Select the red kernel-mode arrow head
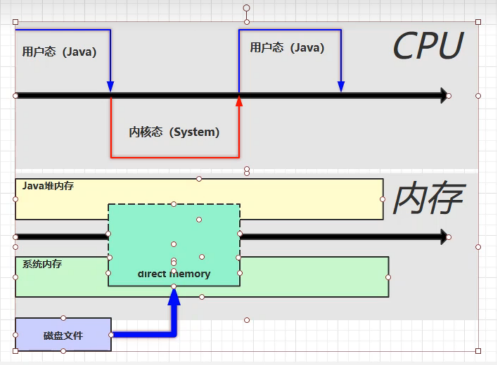Viewport: 497px width, 365px height. pos(239,101)
